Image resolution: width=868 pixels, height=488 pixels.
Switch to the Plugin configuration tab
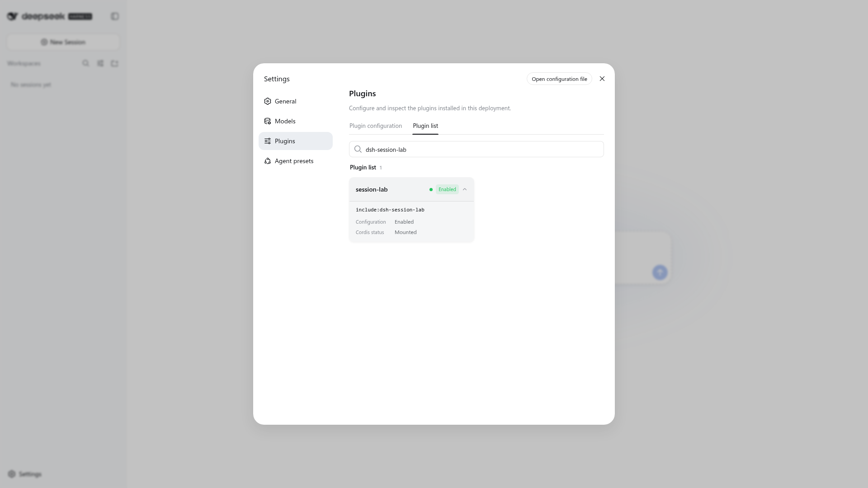point(376,126)
